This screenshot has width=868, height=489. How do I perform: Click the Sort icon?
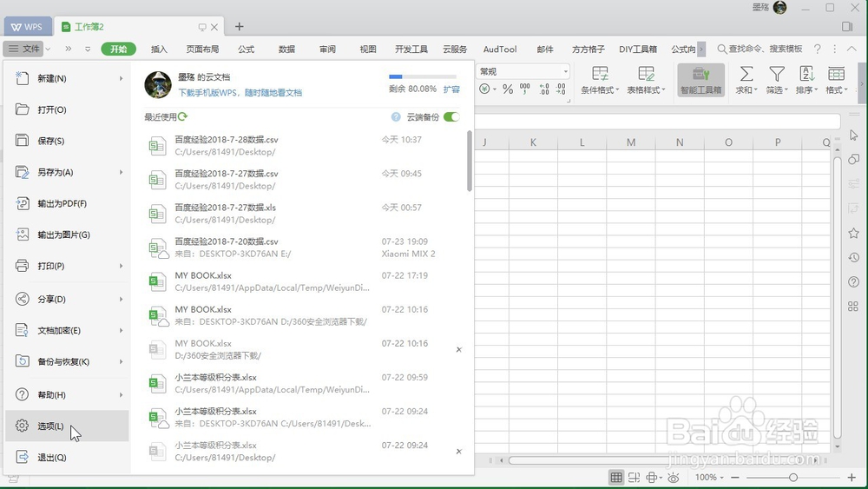(x=806, y=74)
